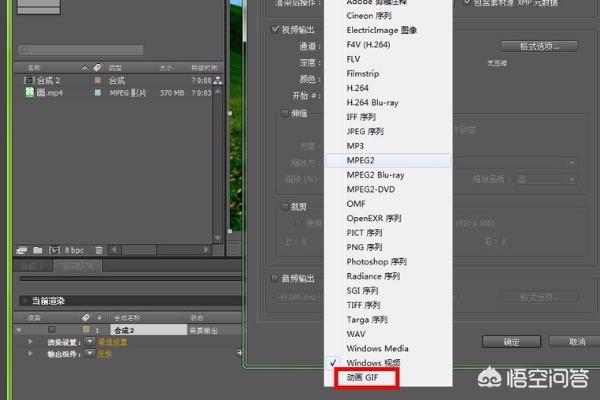The image size is (600, 400).
Task: Select Filmstrip format option
Action: tap(363, 74)
